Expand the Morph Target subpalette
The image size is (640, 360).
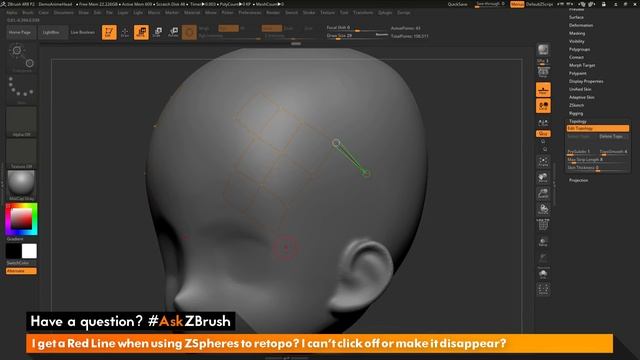582,65
